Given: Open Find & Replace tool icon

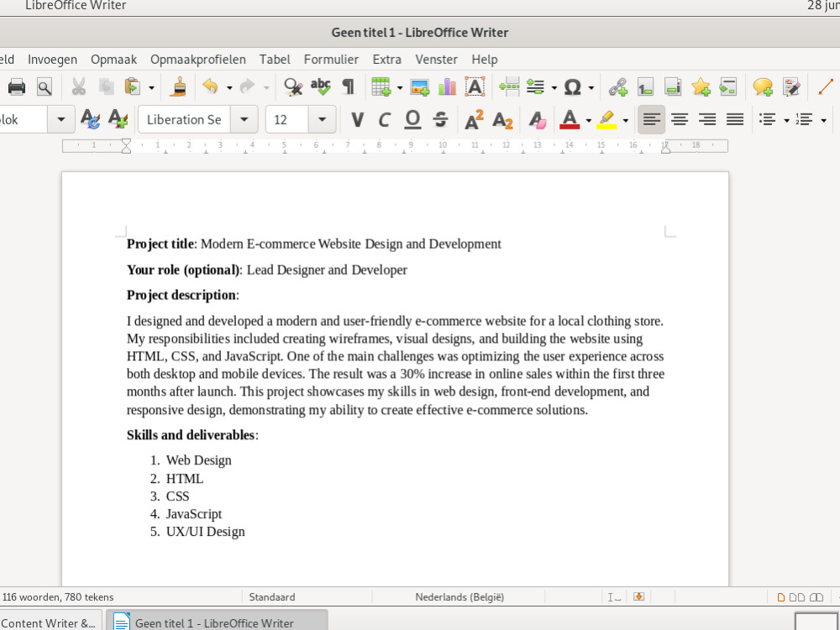Looking at the screenshot, I should [293, 87].
